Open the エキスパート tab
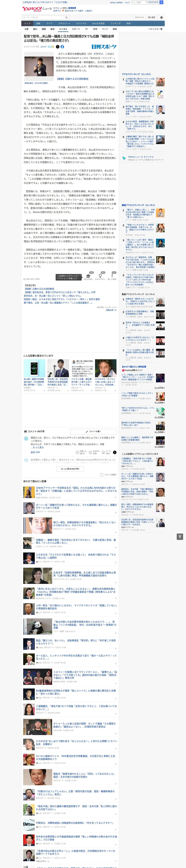 [64, 23]
